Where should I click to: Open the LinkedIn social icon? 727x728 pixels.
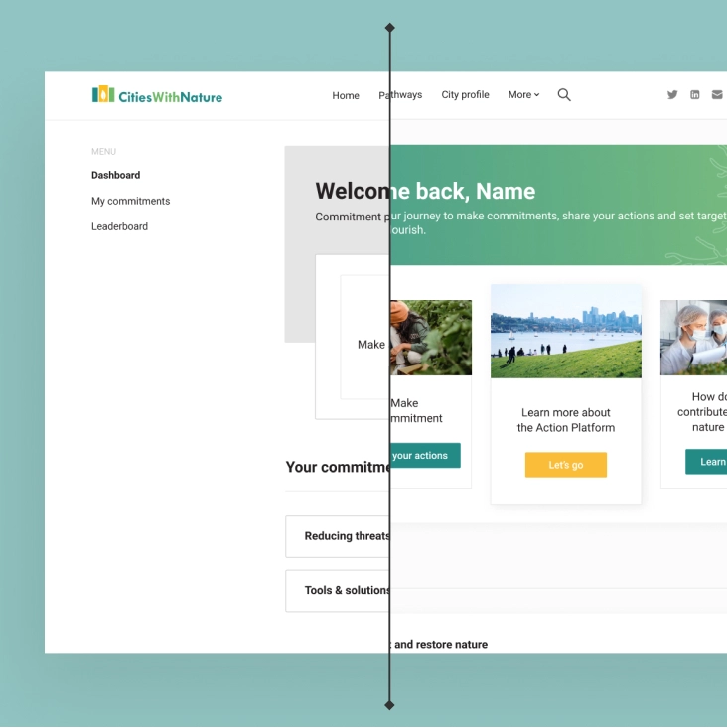tap(694, 94)
